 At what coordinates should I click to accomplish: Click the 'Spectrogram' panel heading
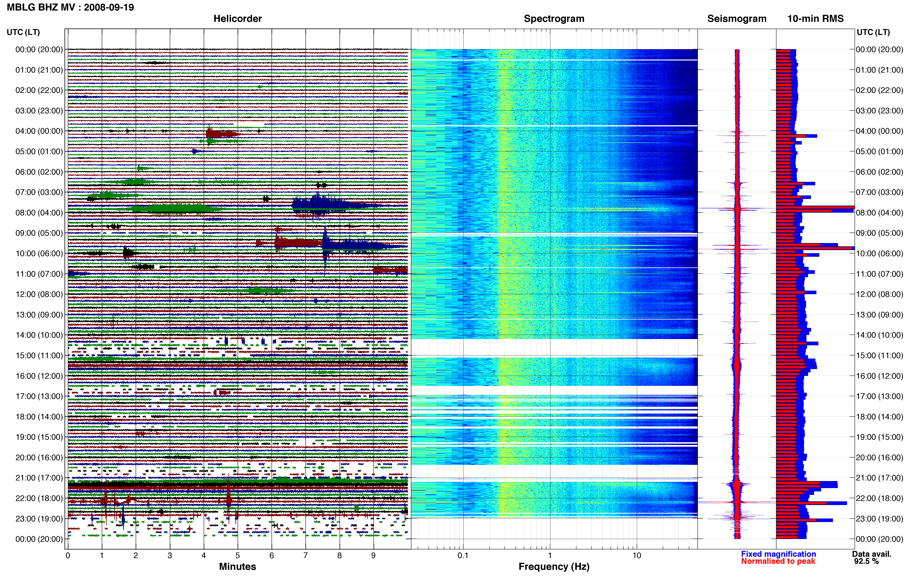(554, 18)
